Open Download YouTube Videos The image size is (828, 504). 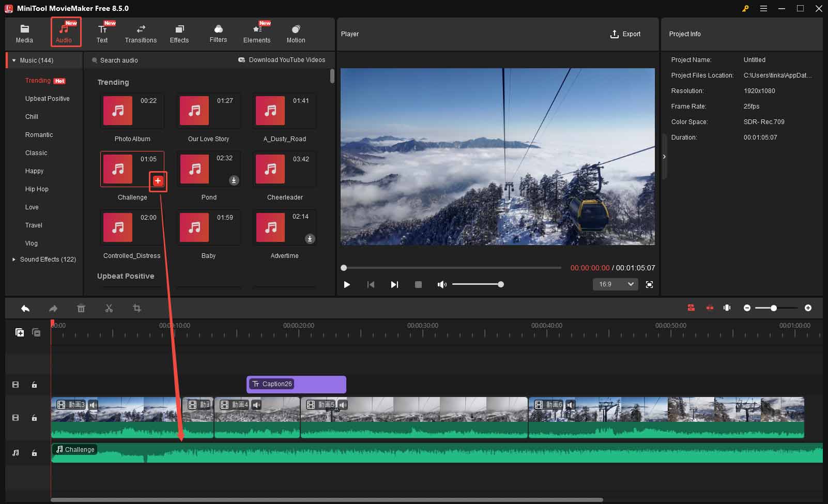tap(282, 60)
